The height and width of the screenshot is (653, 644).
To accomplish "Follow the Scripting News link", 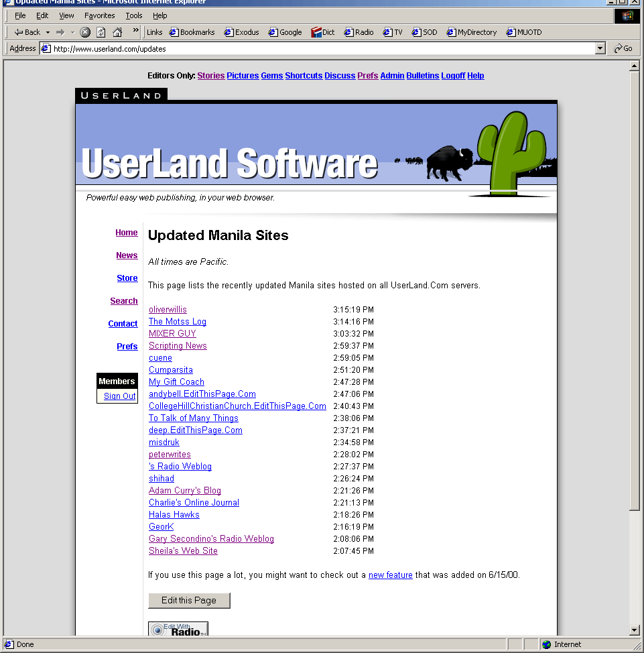I will pos(178,346).
